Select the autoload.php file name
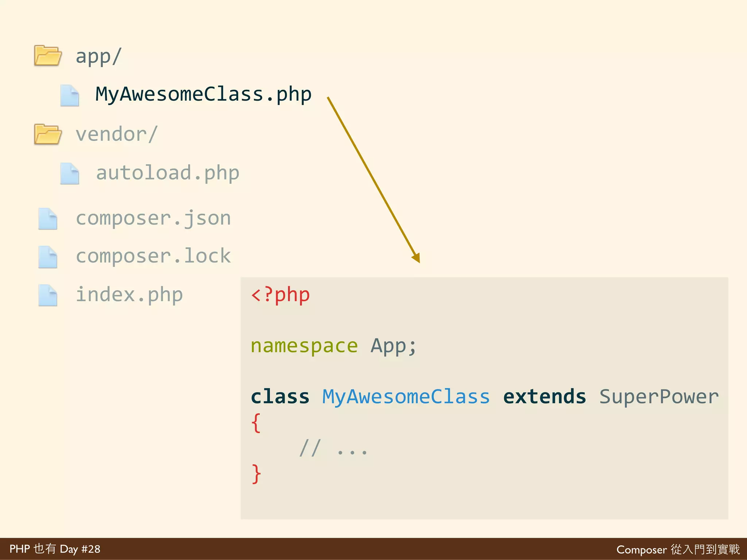This screenshot has width=747, height=560. 167,173
